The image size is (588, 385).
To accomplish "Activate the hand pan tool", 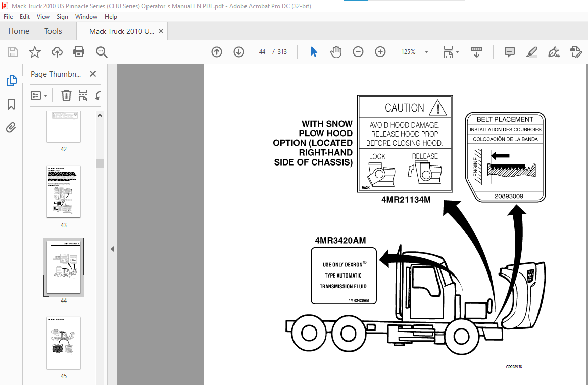I will tap(335, 51).
